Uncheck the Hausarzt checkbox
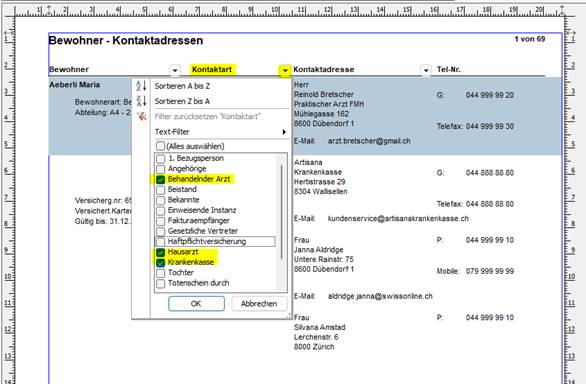Image resolution: width=586 pixels, height=384 pixels. coord(160,252)
